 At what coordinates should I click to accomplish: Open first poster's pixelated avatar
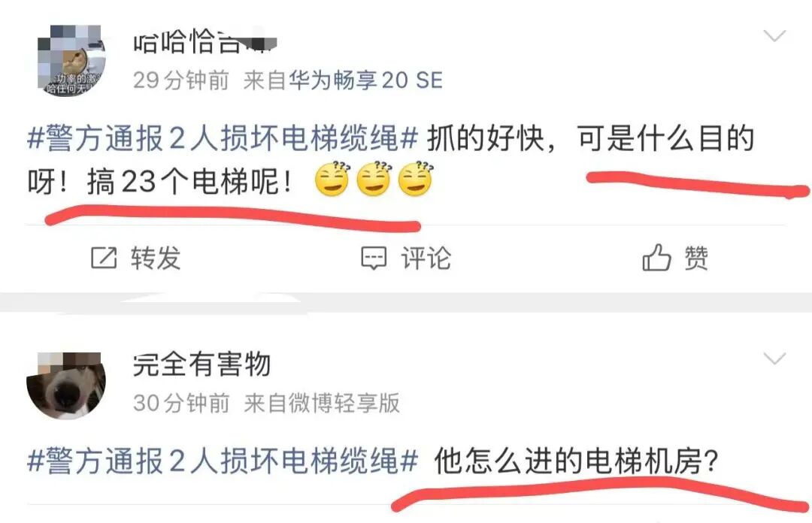71,61
